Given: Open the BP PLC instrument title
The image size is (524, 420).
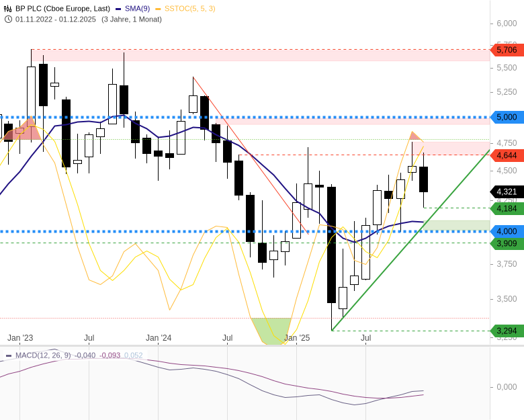Looking at the screenshot, I should (x=62, y=9).
